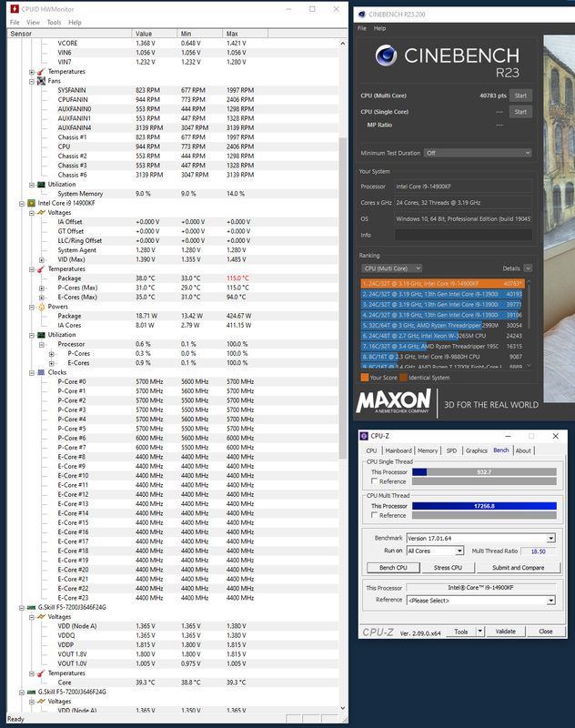Open HWMonitor File menu
The height and width of the screenshot is (728, 575).
15,22
